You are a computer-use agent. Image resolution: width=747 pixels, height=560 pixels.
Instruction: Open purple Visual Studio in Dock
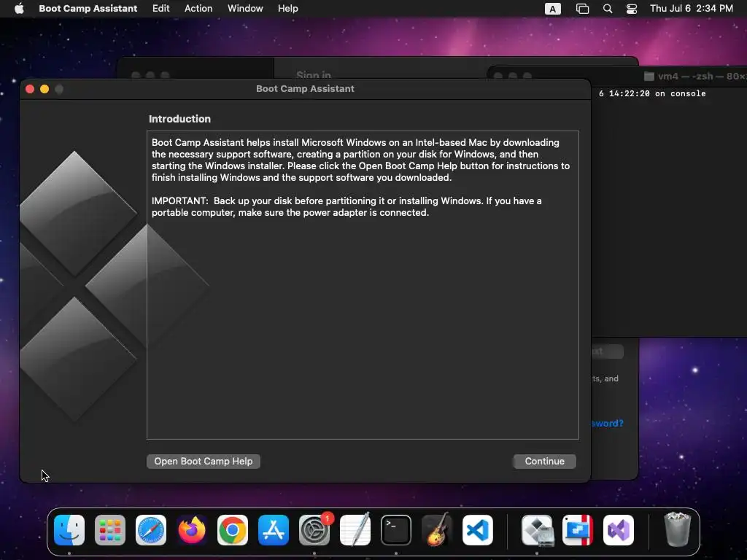pos(619,530)
